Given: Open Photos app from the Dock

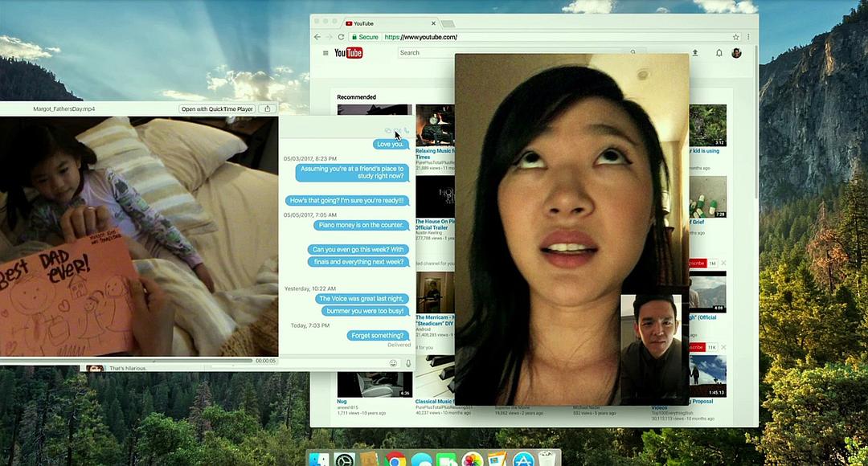Looking at the screenshot, I should pos(473,460).
